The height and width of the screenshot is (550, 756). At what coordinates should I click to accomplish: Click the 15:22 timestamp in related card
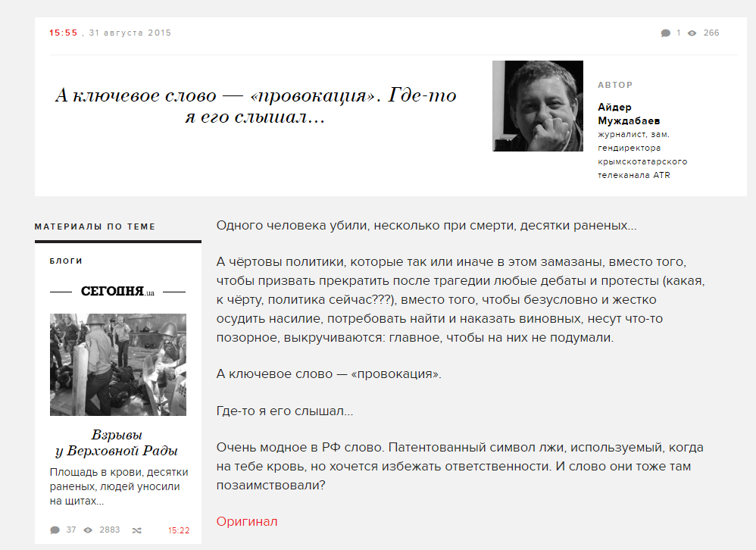tap(179, 530)
